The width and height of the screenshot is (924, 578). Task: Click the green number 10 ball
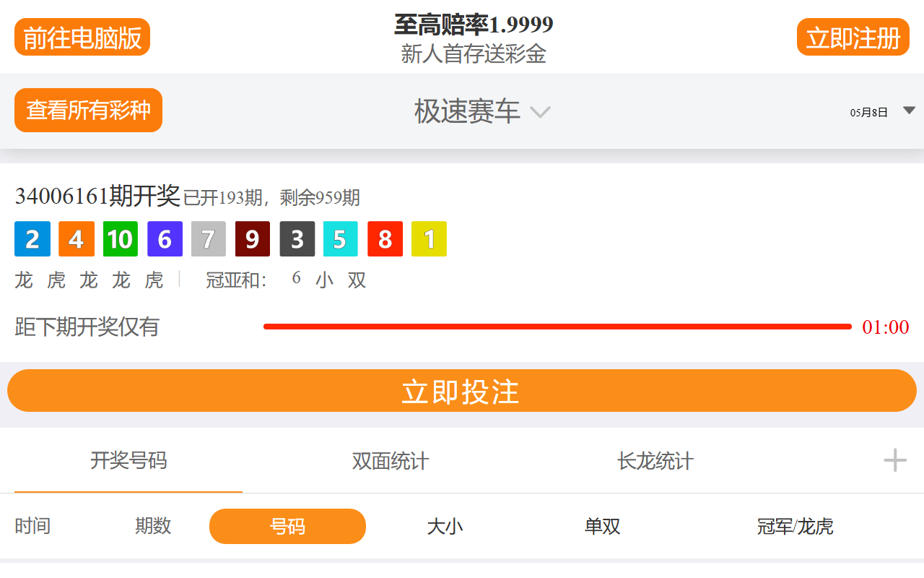point(121,239)
